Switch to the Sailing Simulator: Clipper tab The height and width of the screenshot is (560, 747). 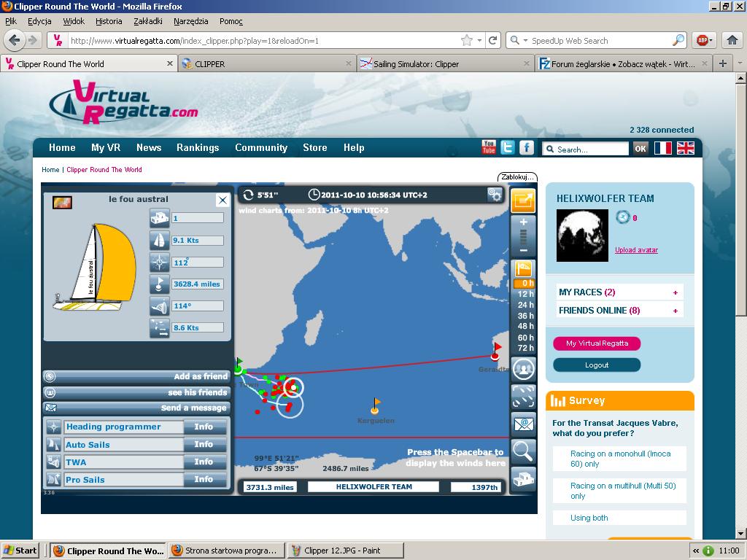(x=416, y=64)
